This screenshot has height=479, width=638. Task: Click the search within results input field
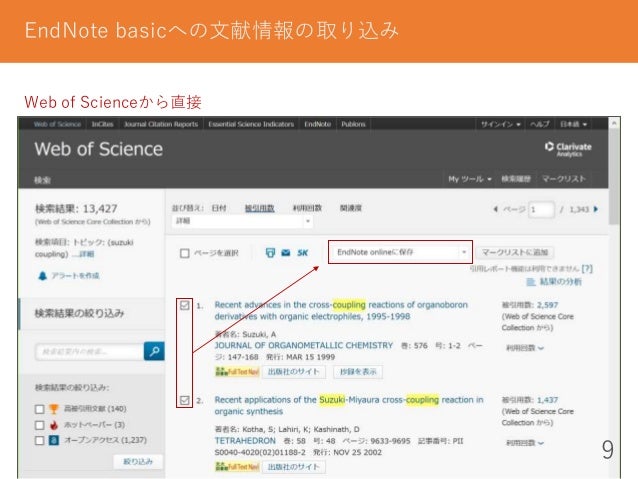[x=90, y=351]
